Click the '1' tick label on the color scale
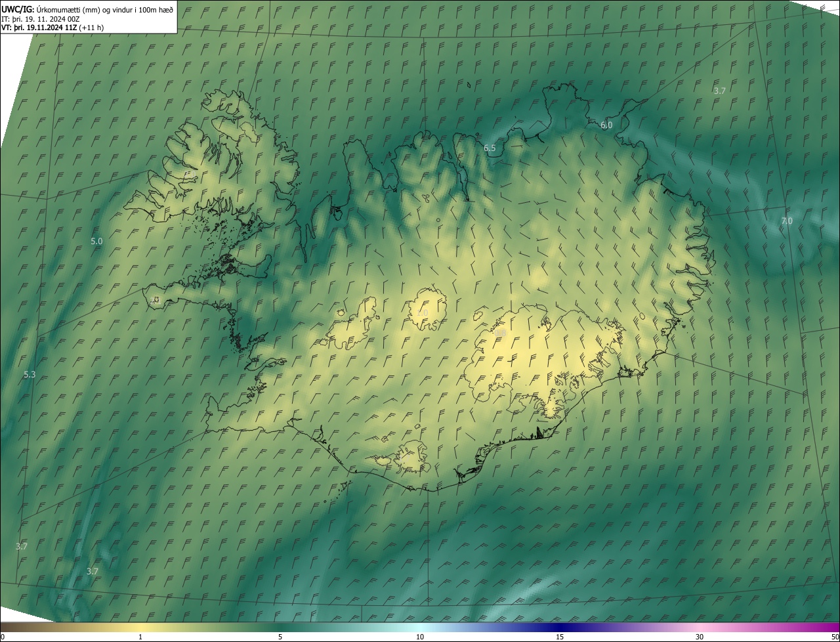 pos(140,637)
